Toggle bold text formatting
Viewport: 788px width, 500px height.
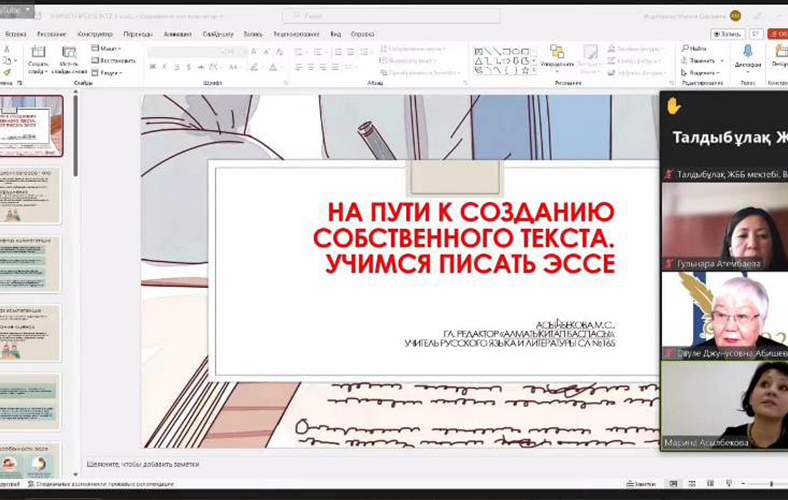click(152, 67)
